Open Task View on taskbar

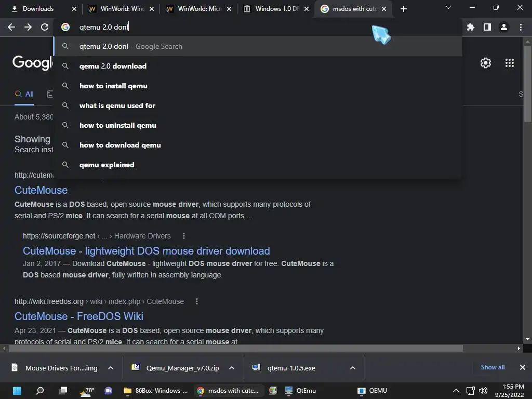pyautogui.click(x=63, y=391)
